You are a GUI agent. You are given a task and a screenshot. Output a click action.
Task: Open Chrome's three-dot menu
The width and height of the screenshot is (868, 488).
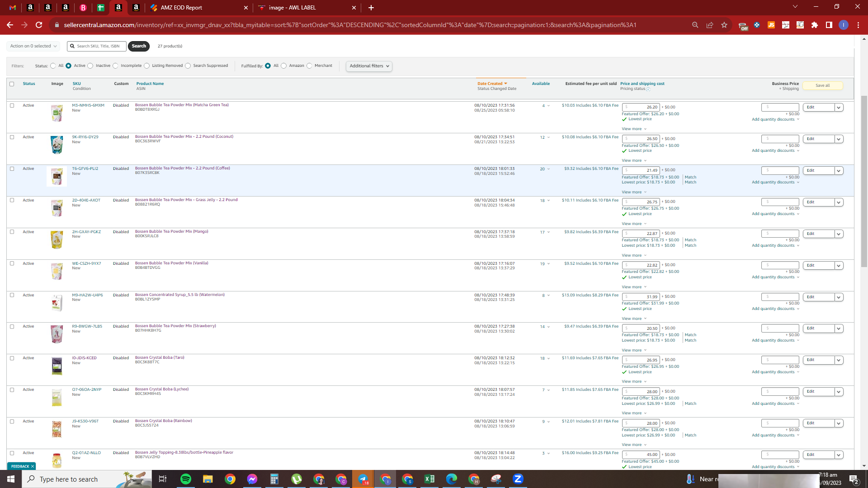click(858, 25)
